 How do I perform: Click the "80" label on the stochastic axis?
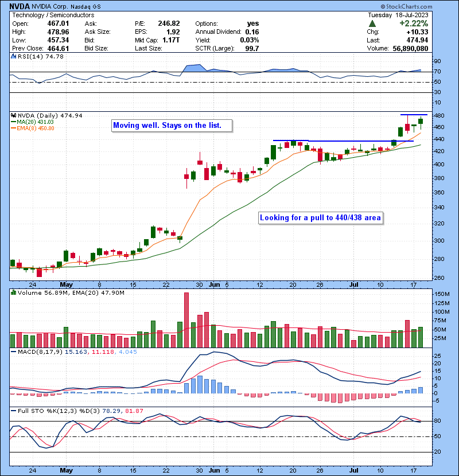pyautogui.click(x=438, y=421)
